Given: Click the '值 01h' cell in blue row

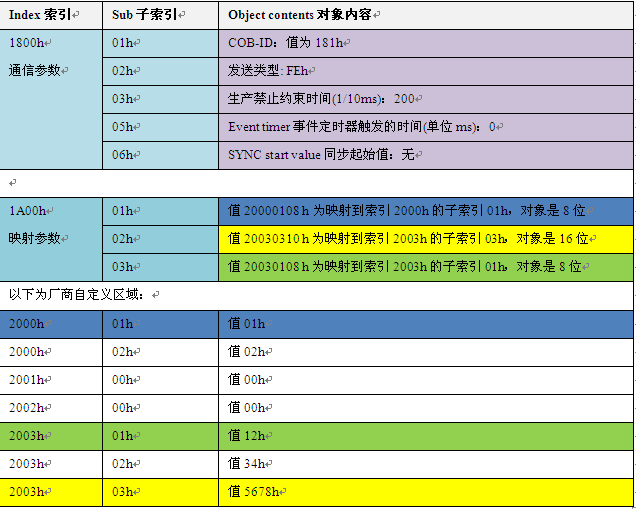Looking at the screenshot, I should coord(426,324).
